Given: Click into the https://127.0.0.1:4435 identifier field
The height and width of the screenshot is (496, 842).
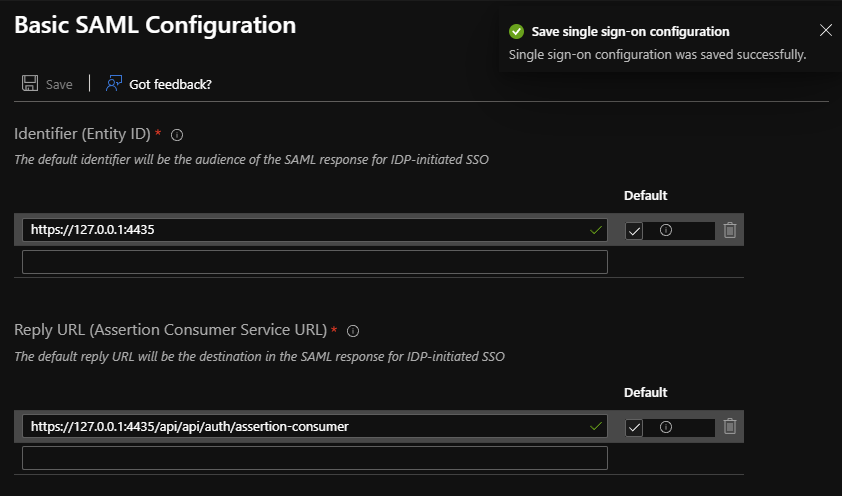Looking at the screenshot, I should click(300, 230).
